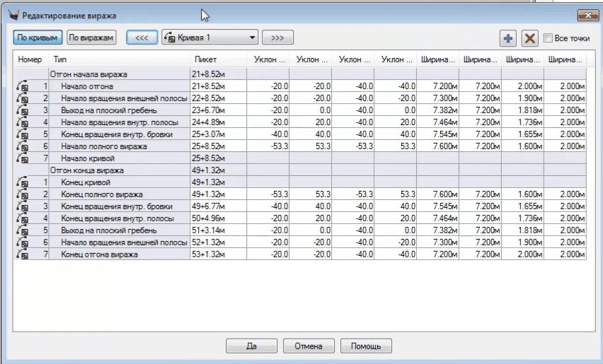Toggle the По кривым mode button
Viewport: 603px width, 364px height.
tap(38, 37)
